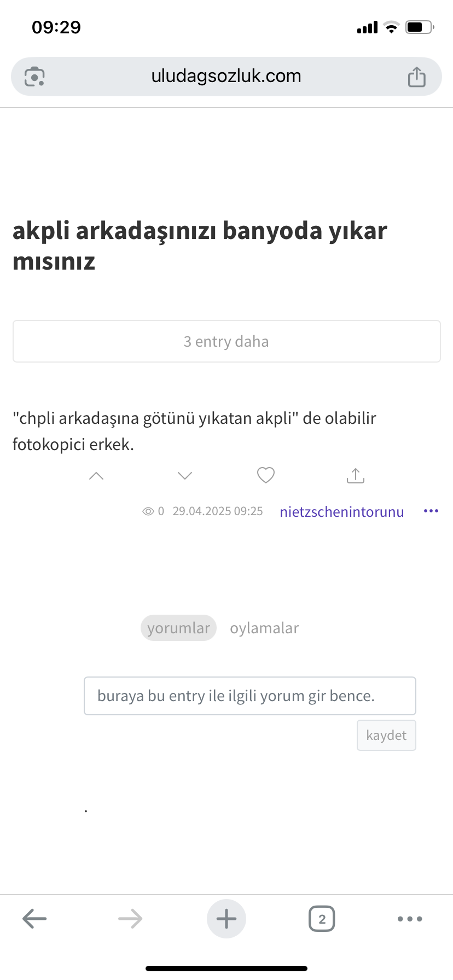Toggle the heart to favorite the entry
The image size is (453, 980).
[265, 475]
